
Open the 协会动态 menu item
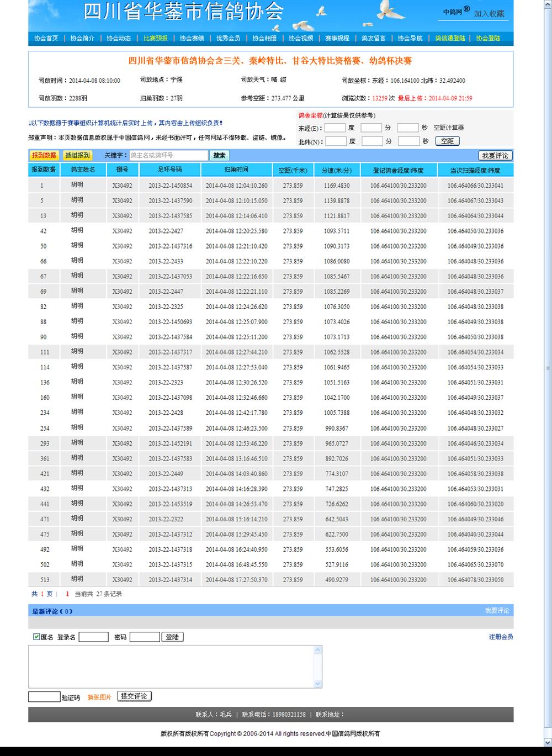coord(119,38)
